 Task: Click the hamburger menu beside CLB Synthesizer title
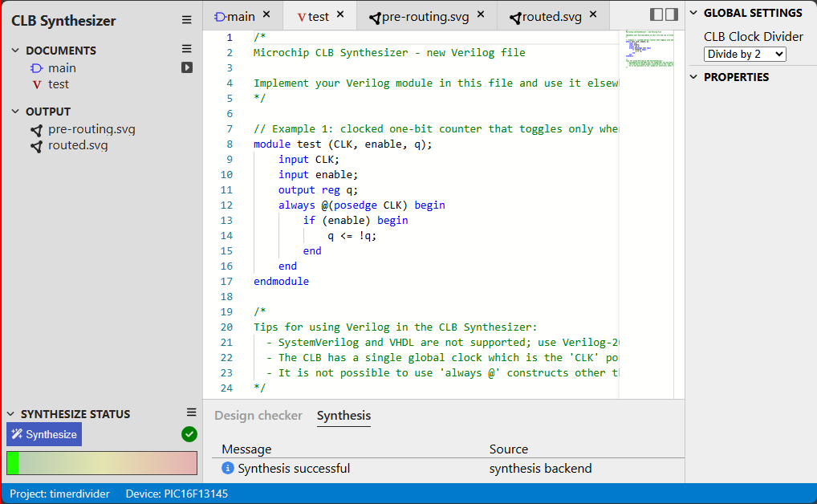(186, 20)
